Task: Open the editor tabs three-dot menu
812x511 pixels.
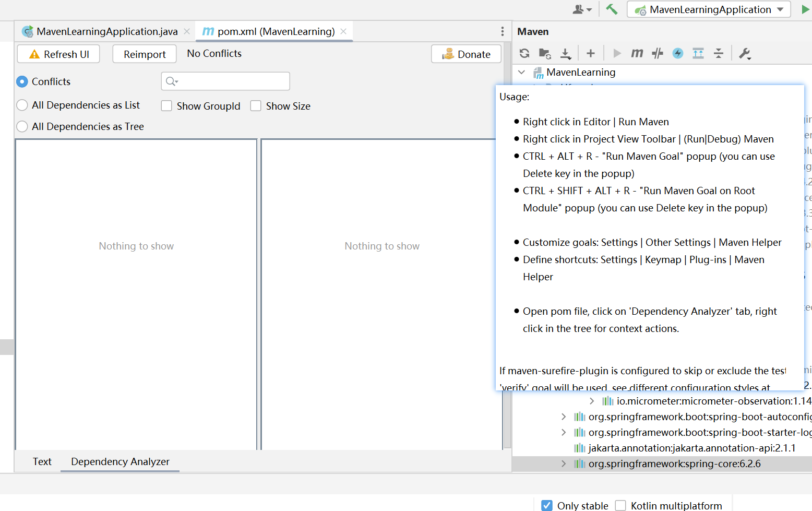Action: point(502,31)
